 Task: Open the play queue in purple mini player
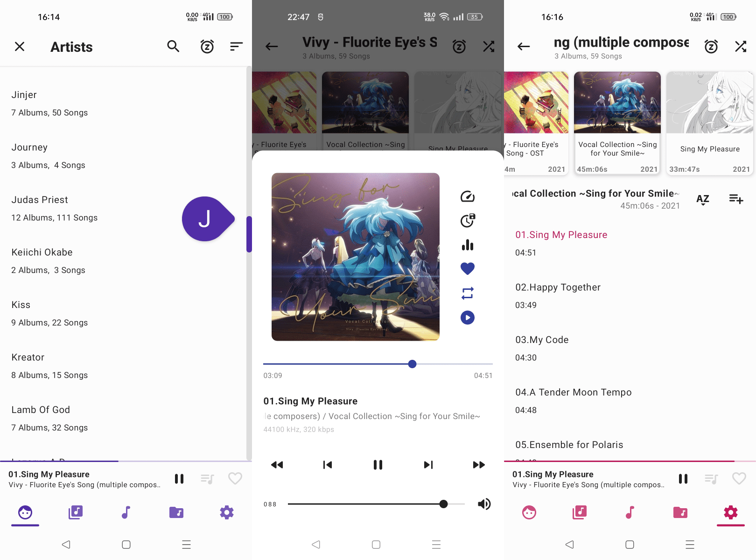point(207,479)
